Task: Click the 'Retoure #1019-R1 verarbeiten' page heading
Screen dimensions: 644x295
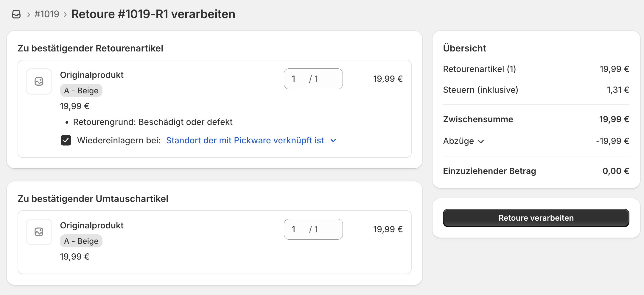Action: tap(153, 14)
